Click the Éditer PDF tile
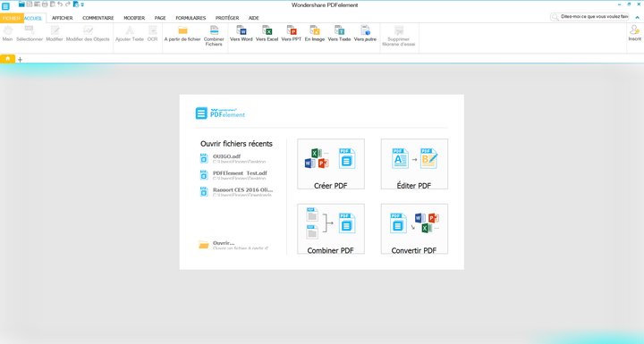This screenshot has width=644, height=344. [414, 164]
